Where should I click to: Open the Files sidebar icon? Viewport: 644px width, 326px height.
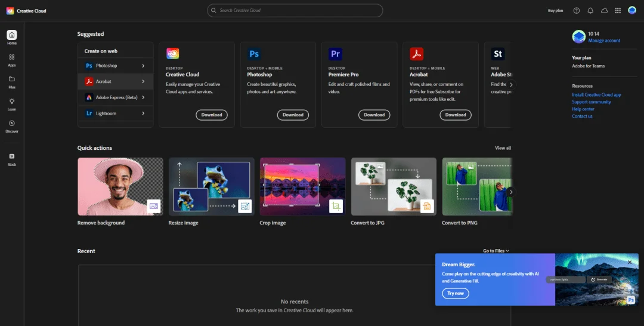click(12, 79)
